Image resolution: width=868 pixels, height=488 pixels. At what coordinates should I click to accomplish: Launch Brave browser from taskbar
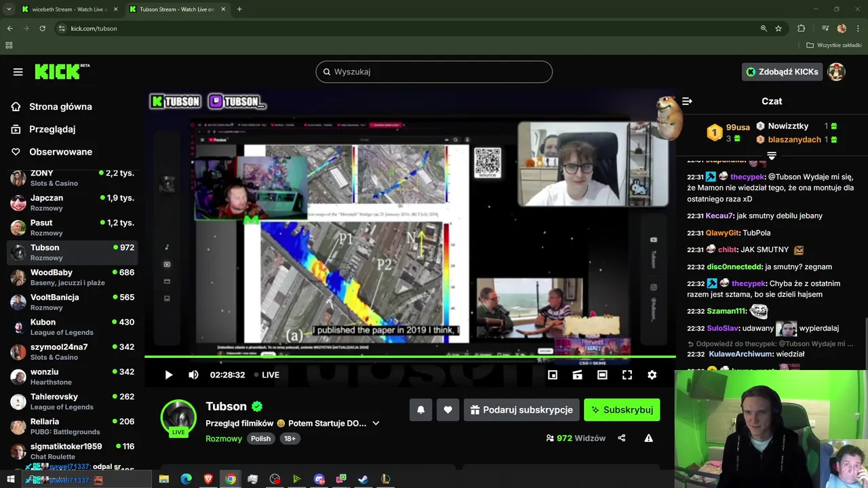(x=208, y=479)
